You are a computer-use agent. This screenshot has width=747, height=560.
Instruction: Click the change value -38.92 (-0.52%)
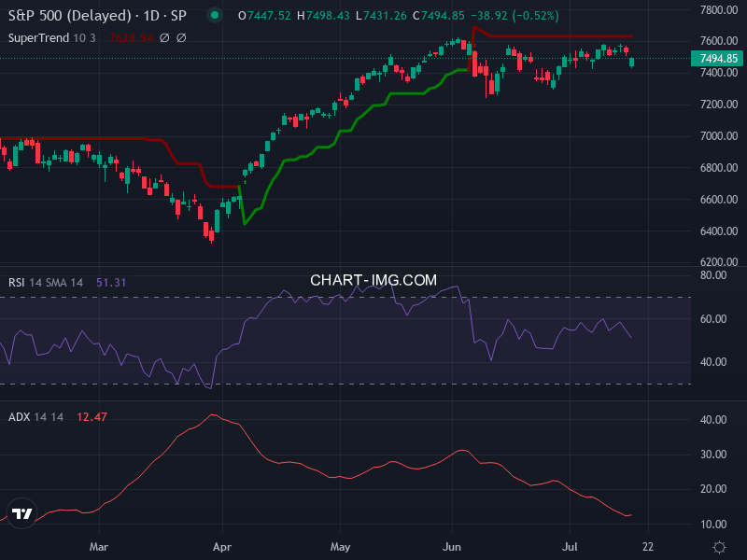click(514, 16)
